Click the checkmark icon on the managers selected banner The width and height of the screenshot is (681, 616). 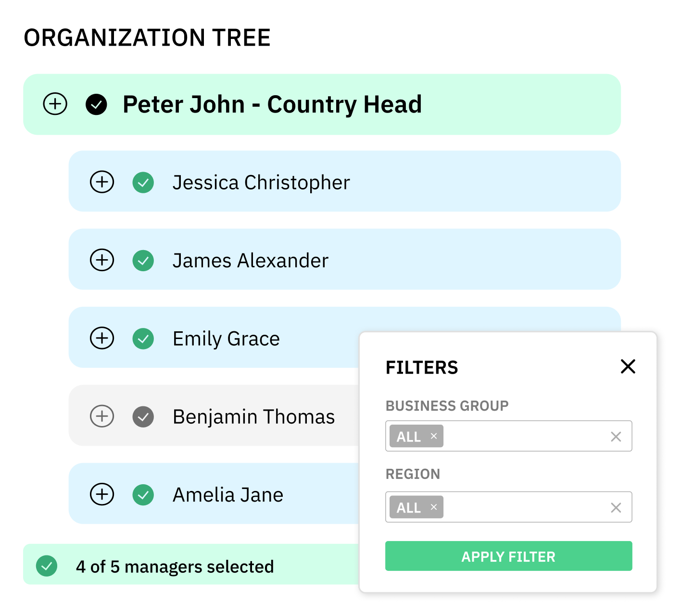pos(47,566)
